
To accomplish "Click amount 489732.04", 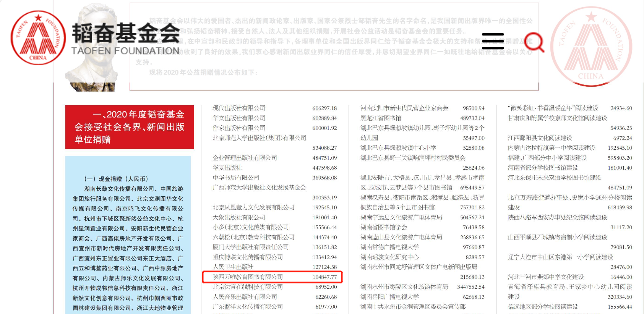I will tap(472, 118).
